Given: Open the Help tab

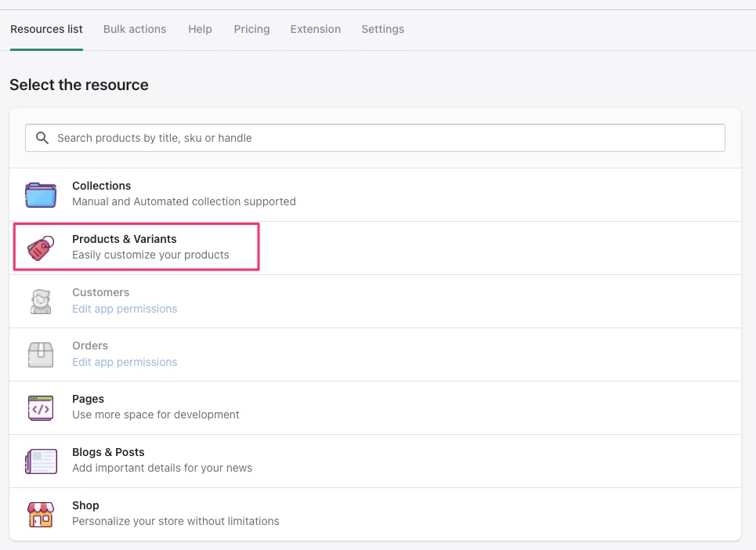Looking at the screenshot, I should (200, 29).
